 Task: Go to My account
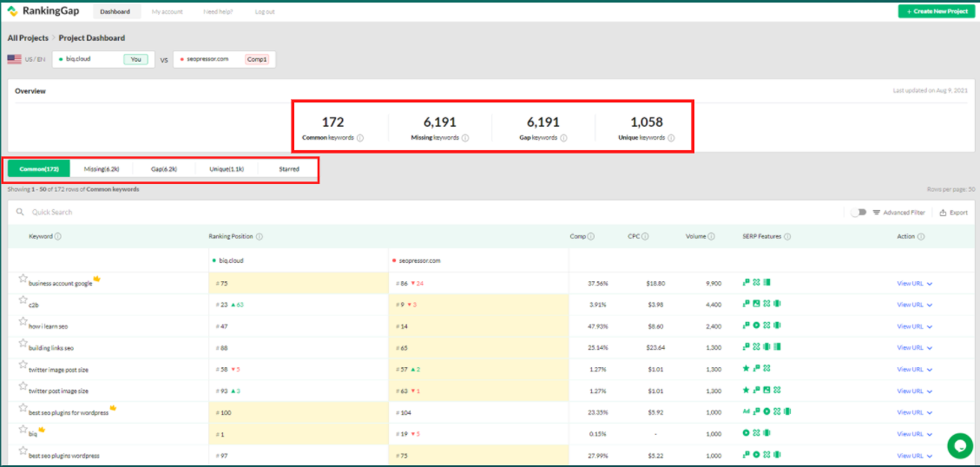pos(167,11)
